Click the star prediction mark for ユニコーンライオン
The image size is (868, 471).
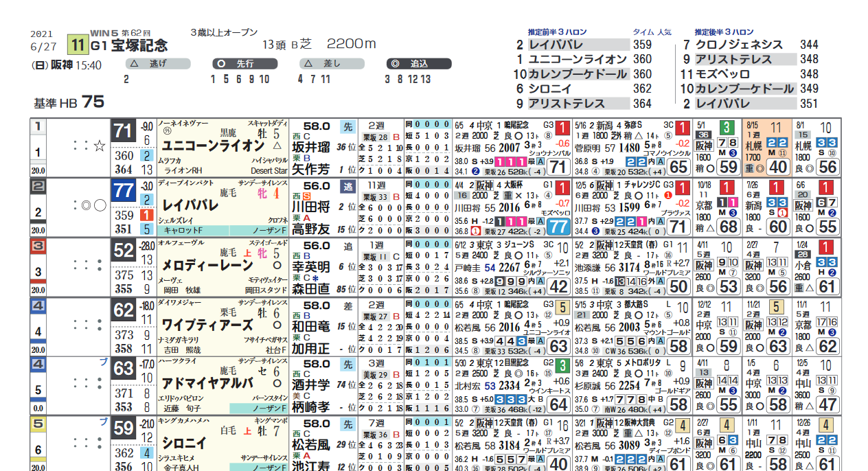coord(100,146)
